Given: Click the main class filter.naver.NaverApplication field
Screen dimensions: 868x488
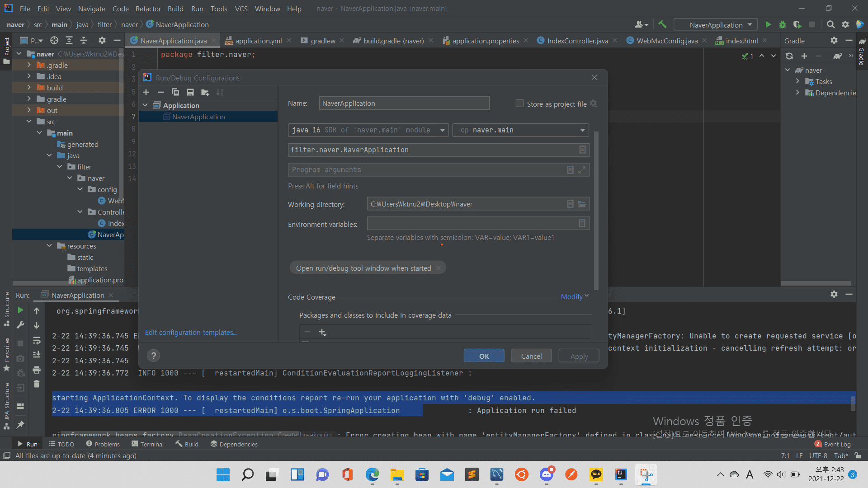Looking at the screenshot, I should pyautogui.click(x=439, y=150).
